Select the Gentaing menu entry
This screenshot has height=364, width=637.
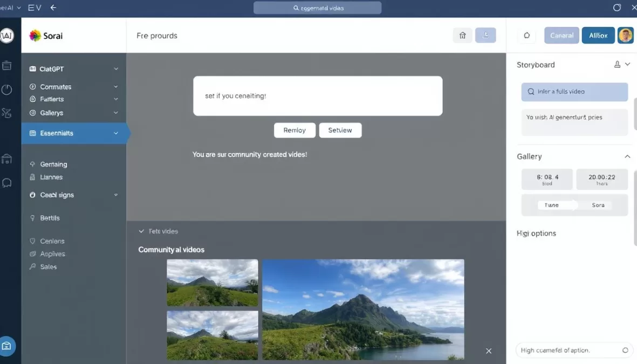click(x=54, y=164)
